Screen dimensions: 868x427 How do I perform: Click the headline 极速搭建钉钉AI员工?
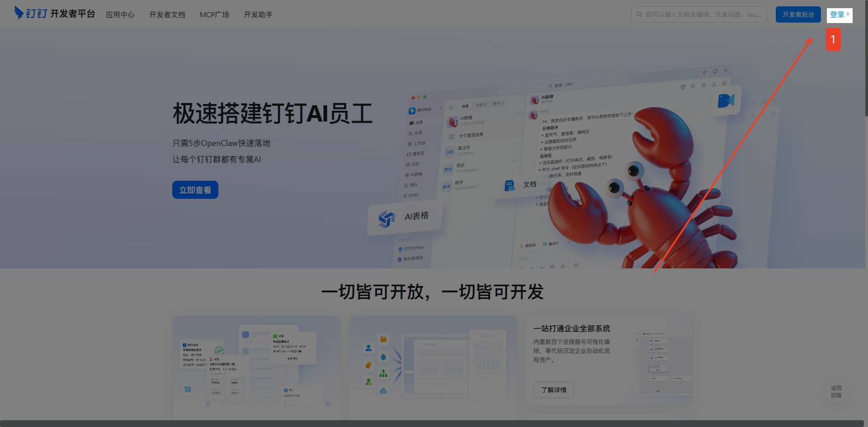pyautogui.click(x=273, y=113)
